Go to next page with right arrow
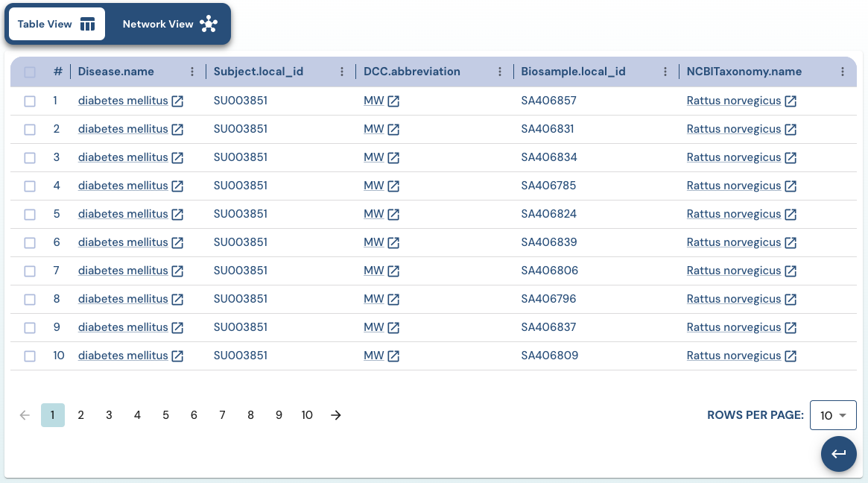This screenshot has height=483, width=868. pyautogui.click(x=336, y=415)
